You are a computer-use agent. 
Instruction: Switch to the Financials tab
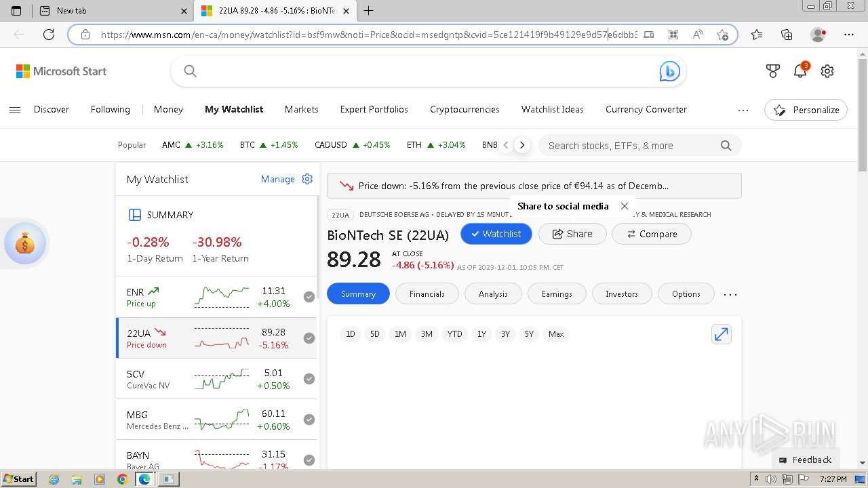[x=427, y=294]
